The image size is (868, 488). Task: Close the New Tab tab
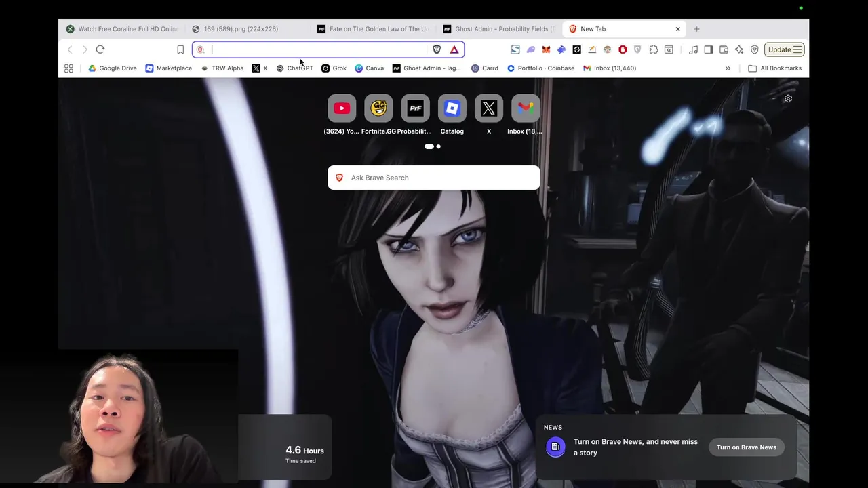pyautogui.click(x=677, y=29)
